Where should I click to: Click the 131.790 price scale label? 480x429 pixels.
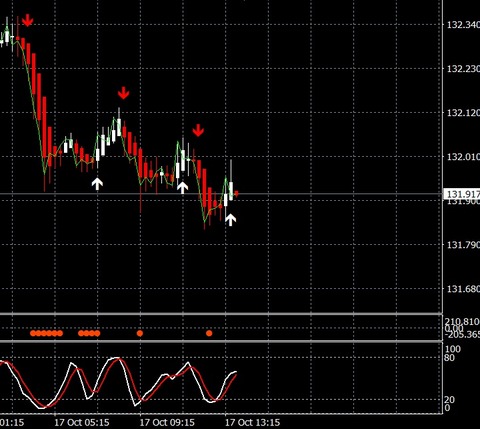[463, 245]
